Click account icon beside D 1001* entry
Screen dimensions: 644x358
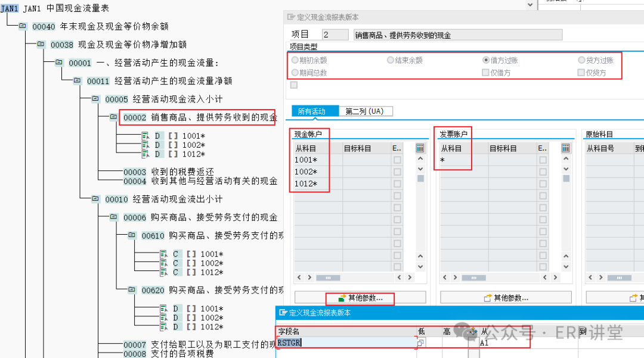click(x=145, y=136)
